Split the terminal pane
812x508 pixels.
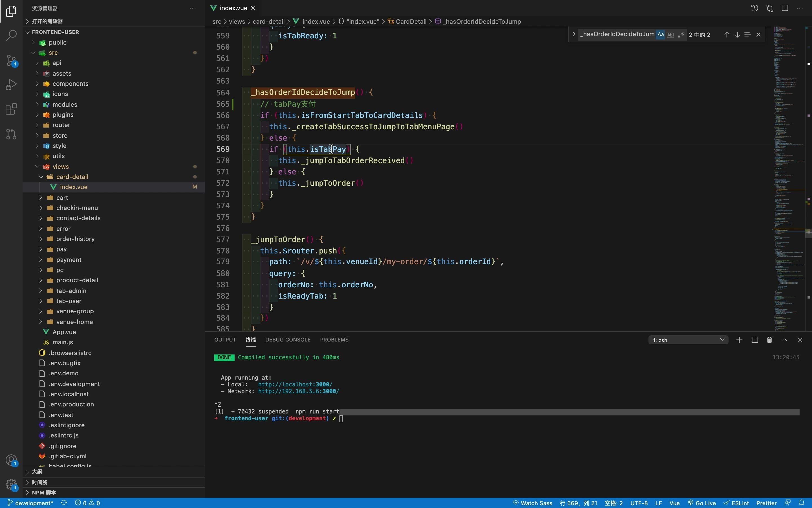[755, 340]
